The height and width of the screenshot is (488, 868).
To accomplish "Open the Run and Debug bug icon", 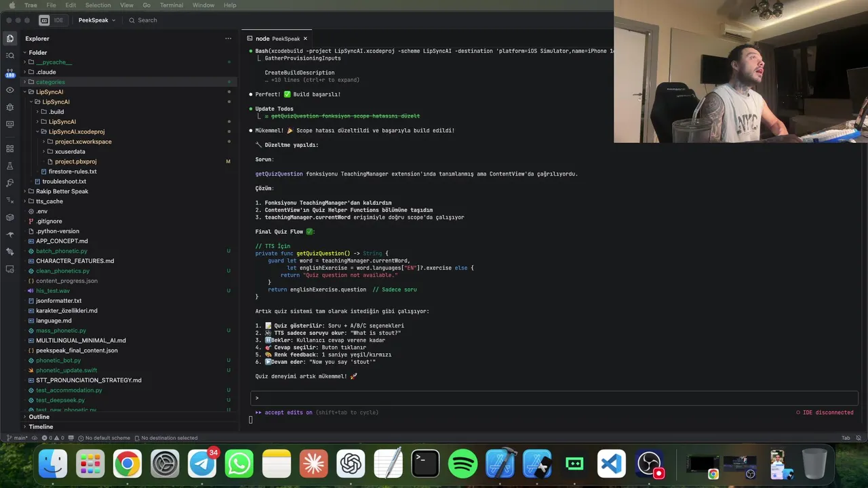I will [9, 107].
